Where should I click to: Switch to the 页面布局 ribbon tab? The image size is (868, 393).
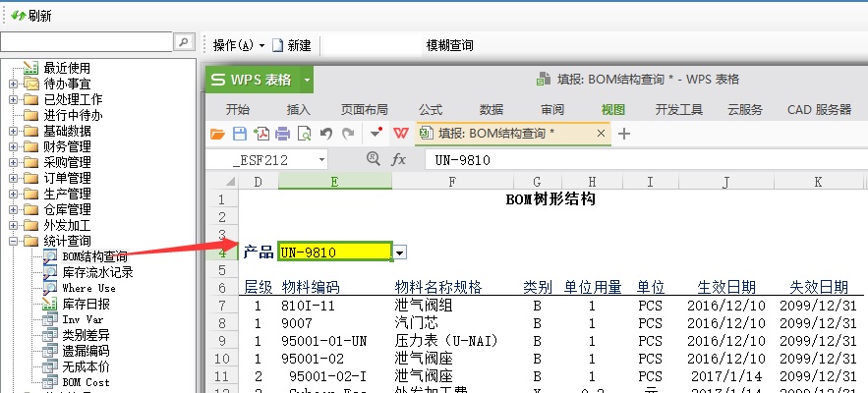click(364, 109)
